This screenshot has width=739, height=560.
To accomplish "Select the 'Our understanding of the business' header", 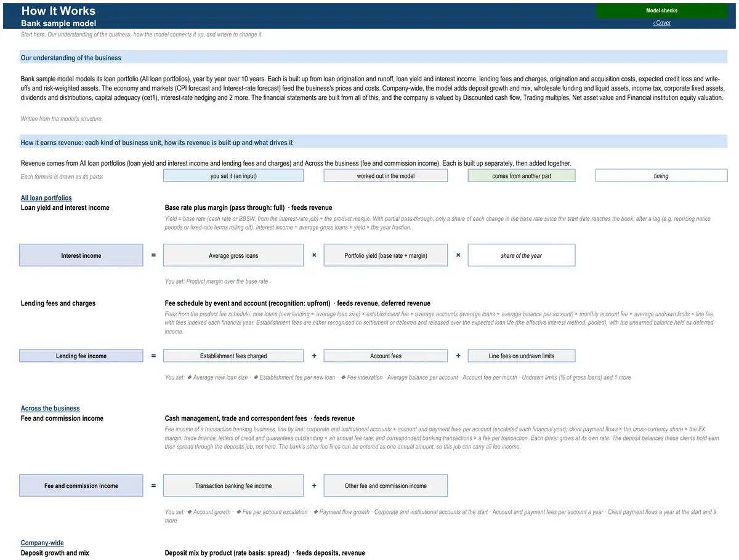I will [374, 57].
